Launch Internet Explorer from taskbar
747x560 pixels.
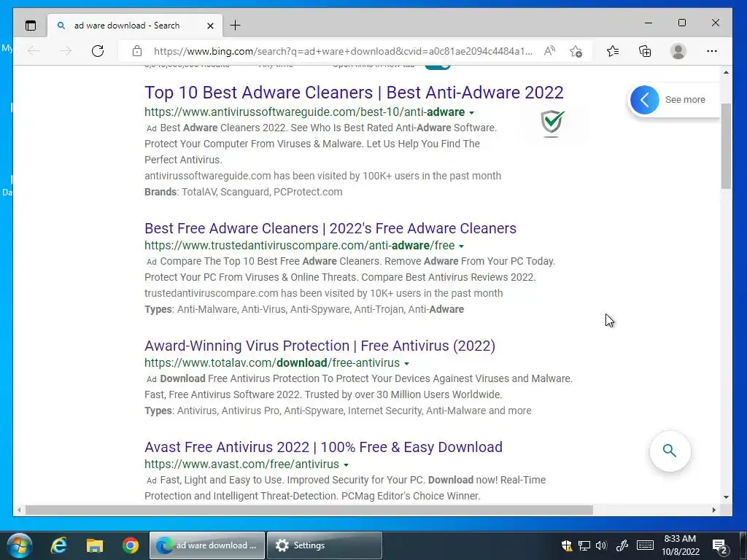[x=58, y=545]
